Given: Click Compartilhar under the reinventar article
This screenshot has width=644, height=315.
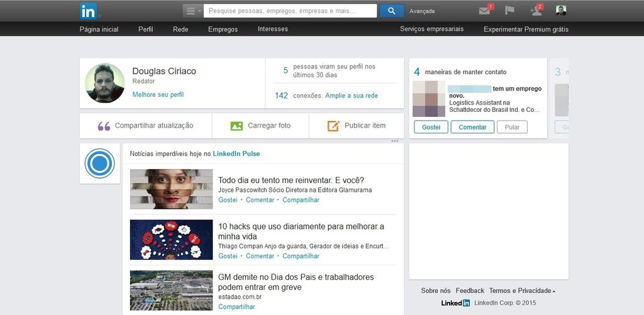Looking at the screenshot, I should tap(301, 200).
